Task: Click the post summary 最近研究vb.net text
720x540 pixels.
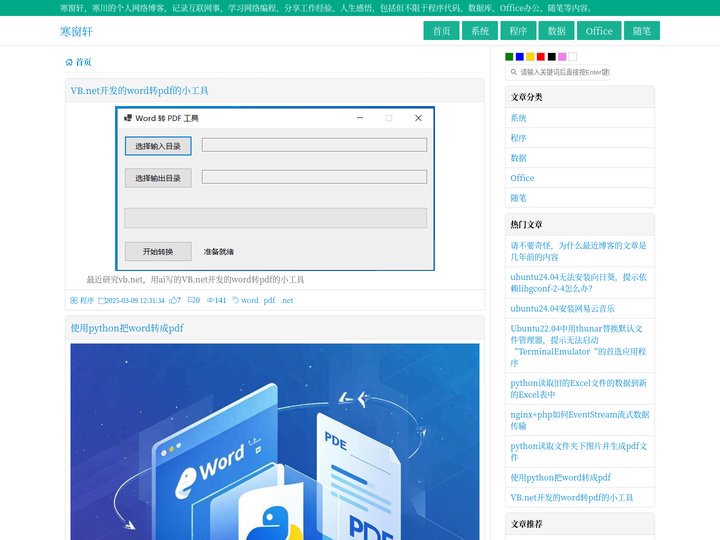Action: coord(195,280)
